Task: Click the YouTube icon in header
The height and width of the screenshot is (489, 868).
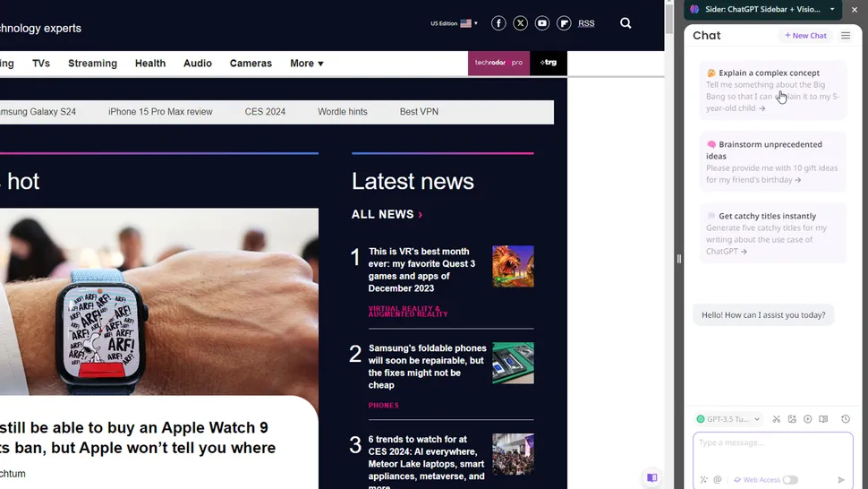Action: 542,23
